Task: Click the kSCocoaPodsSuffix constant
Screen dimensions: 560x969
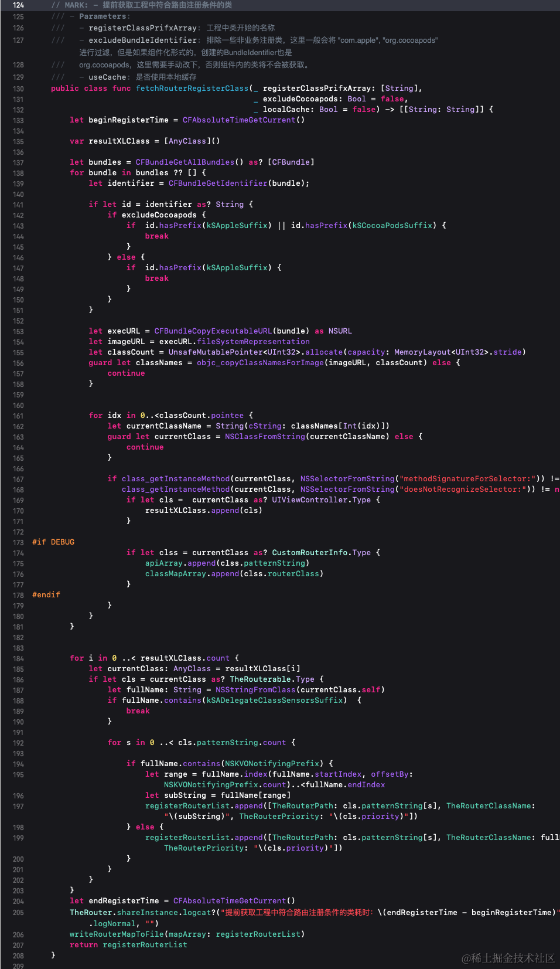Action: [x=392, y=226]
